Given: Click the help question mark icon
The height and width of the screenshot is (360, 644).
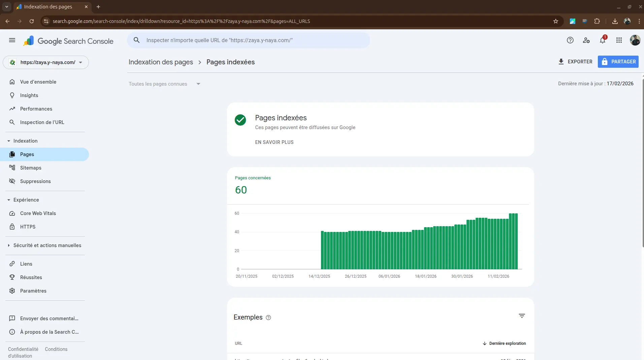Looking at the screenshot, I should pyautogui.click(x=570, y=40).
